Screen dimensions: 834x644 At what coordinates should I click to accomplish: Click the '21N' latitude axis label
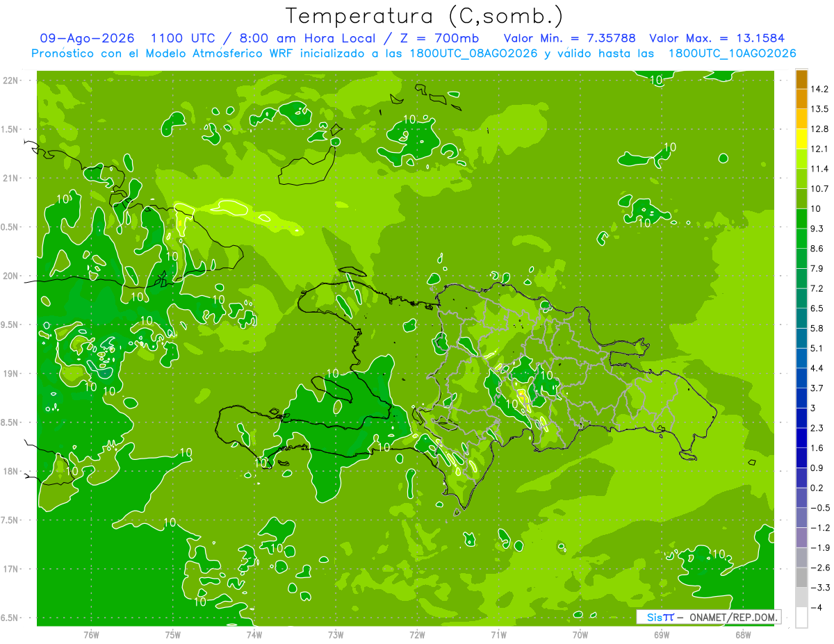[x=12, y=179]
